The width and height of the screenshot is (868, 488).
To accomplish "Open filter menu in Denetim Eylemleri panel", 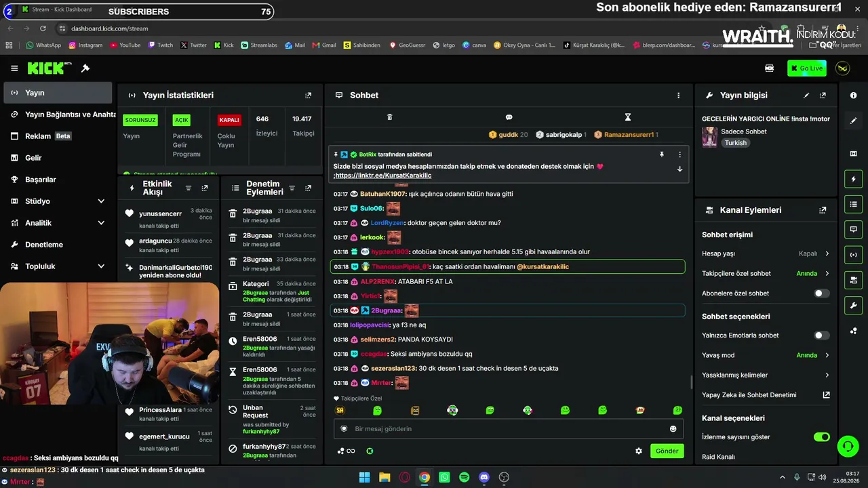I will coord(292,188).
